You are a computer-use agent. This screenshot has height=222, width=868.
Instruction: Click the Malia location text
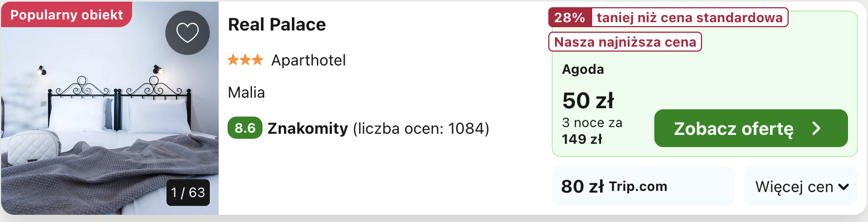(246, 93)
